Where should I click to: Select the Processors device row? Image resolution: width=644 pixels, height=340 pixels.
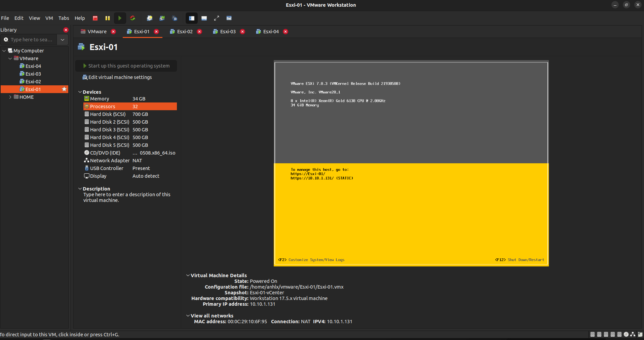coord(130,107)
